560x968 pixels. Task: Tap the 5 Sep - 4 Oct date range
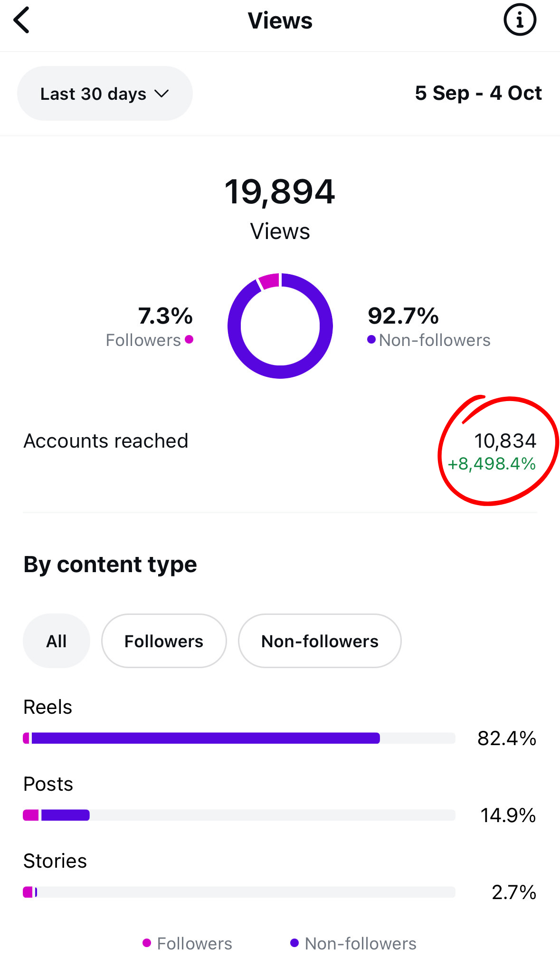point(478,93)
